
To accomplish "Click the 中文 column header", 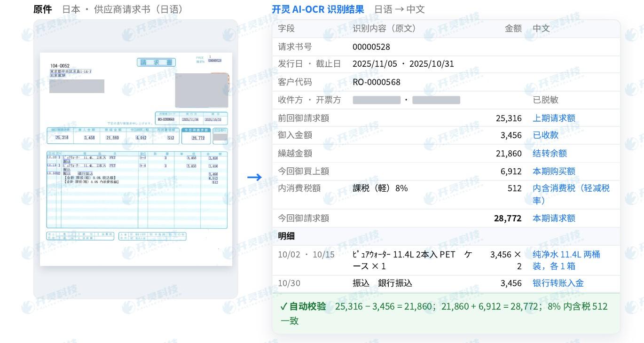I will pyautogui.click(x=541, y=28).
